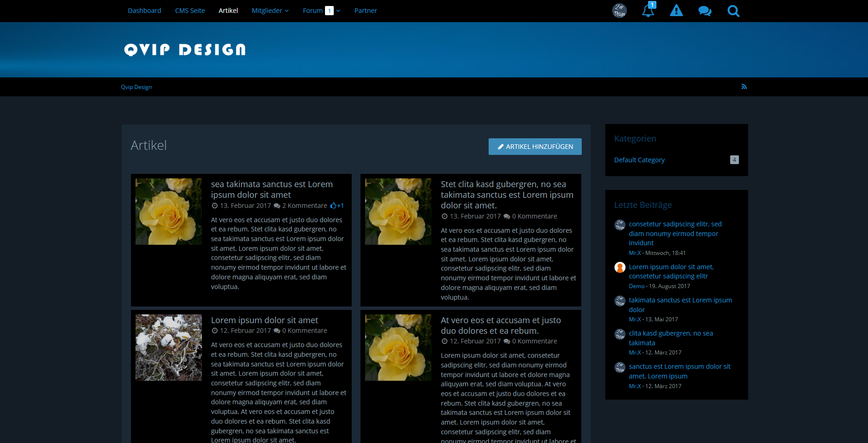Expand the Mitglieder dropdown menu
Screen dimensions: 868x443
pyautogui.click(x=270, y=11)
